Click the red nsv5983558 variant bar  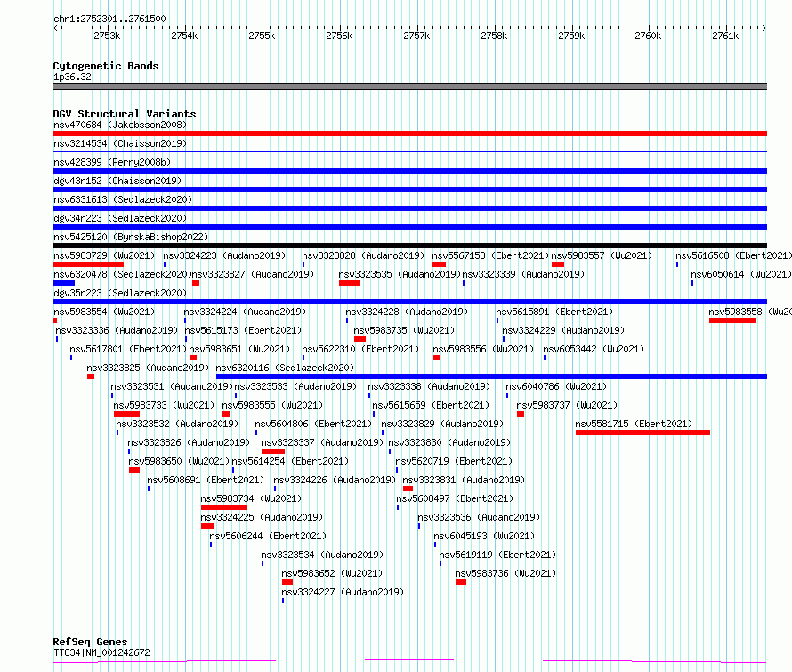(732, 320)
